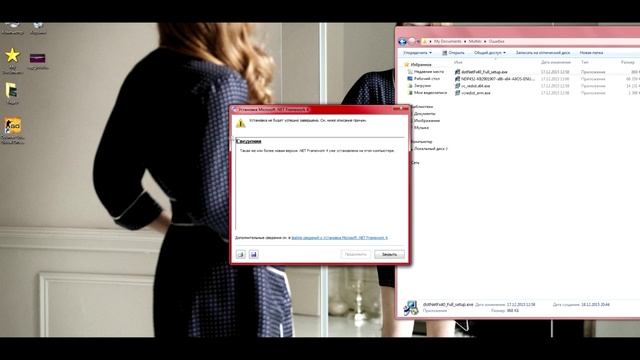Click the folder icon at the address bar start
The height and width of the screenshot is (360, 640).
[x=425, y=42]
